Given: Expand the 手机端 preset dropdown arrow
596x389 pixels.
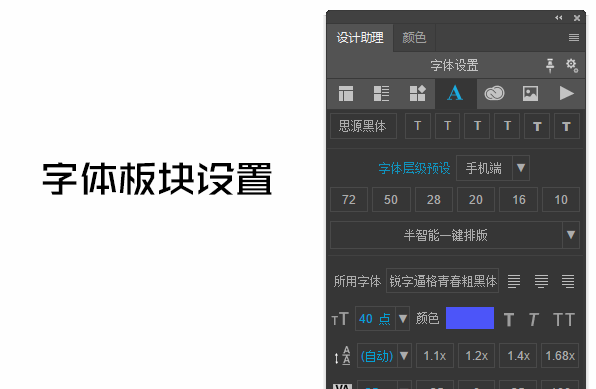Looking at the screenshot, I should 521,168.
